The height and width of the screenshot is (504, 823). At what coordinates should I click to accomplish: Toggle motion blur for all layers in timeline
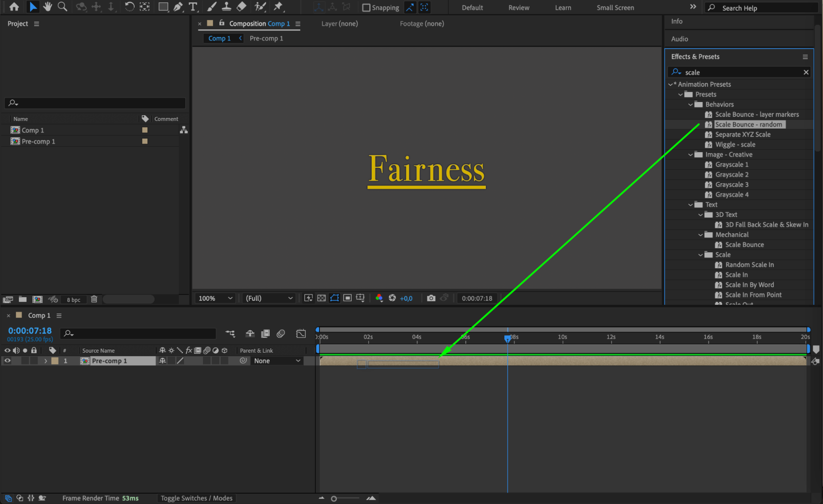coord(281,333)
